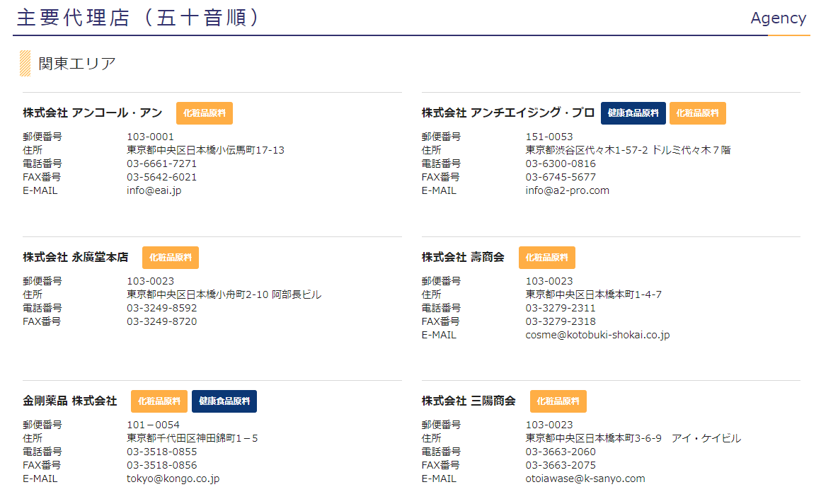Viewport: 821px width, 504px height.
Task: Click the 化粧品原料 tag beside 三陽商会
Action: (x=558, y=401)
